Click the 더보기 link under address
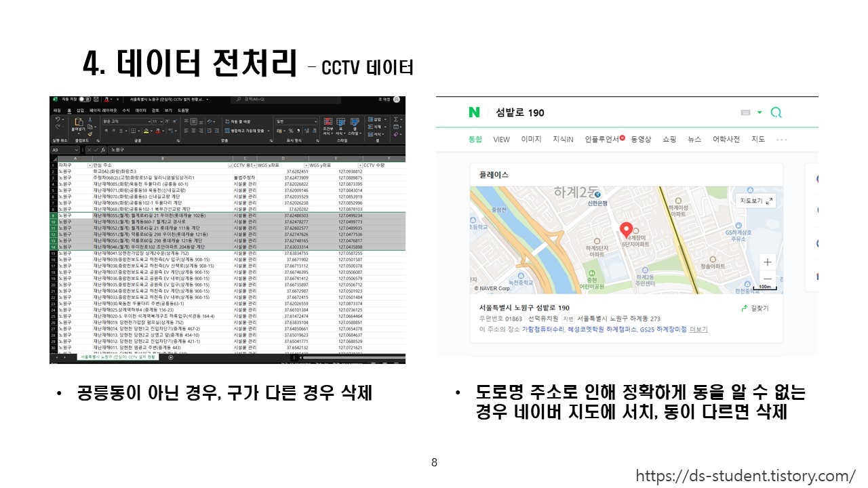The image size is (868, 488). tap(698, 329)
